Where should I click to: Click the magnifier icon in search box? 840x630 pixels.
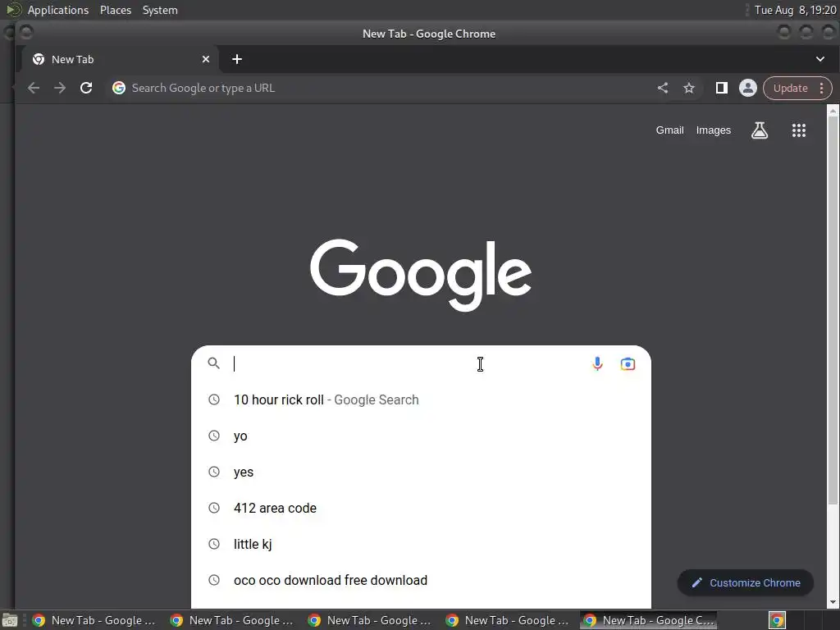[x=214, y=363]
